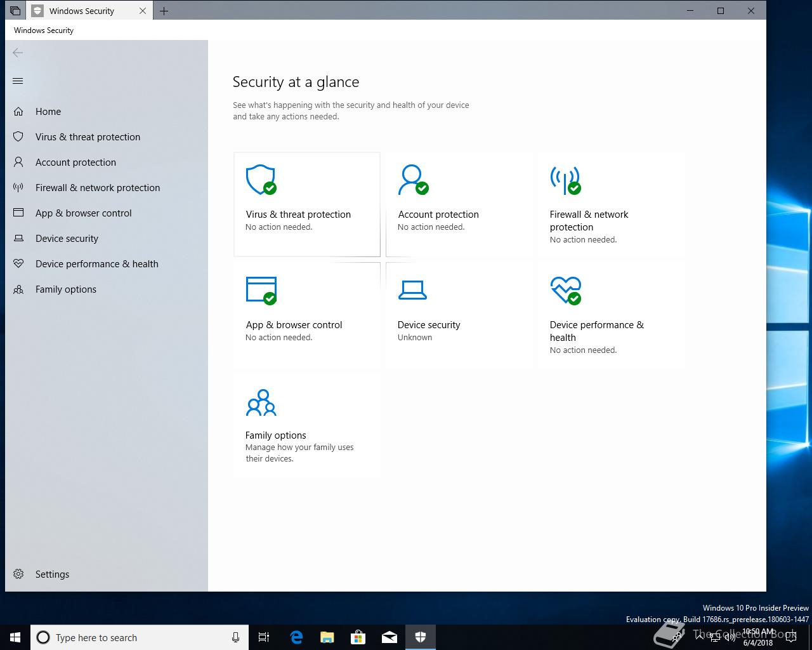Open File Explorer from the taskbar

327,637
